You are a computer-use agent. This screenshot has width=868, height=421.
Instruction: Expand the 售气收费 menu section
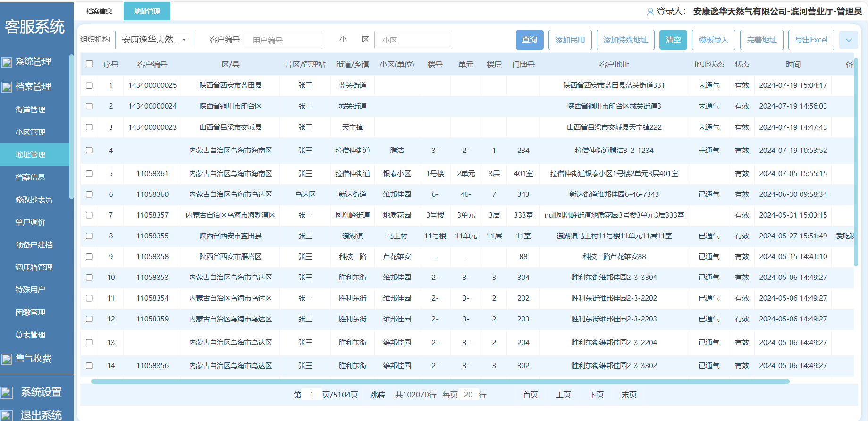coord(33,358)
